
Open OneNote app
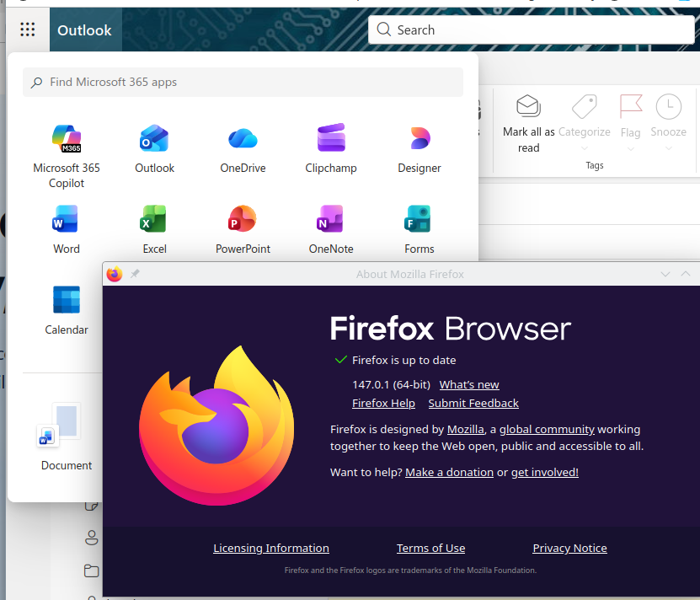coord(331,230)
